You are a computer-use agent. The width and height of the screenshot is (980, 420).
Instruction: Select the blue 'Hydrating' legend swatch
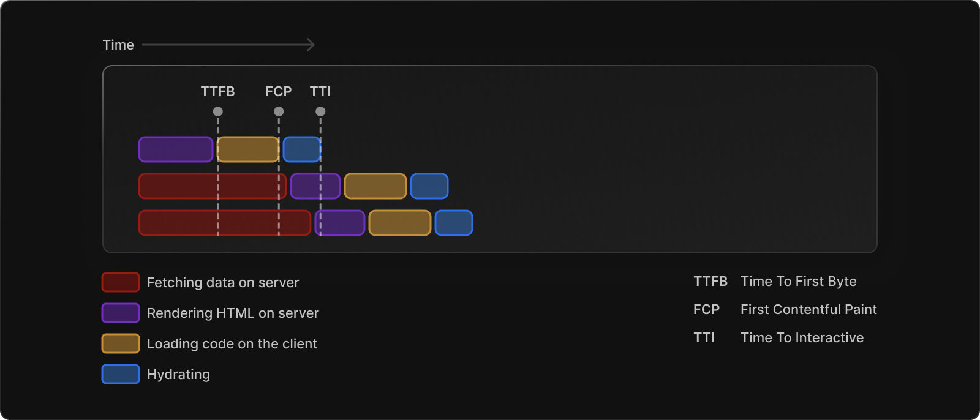tap(121, 374)
